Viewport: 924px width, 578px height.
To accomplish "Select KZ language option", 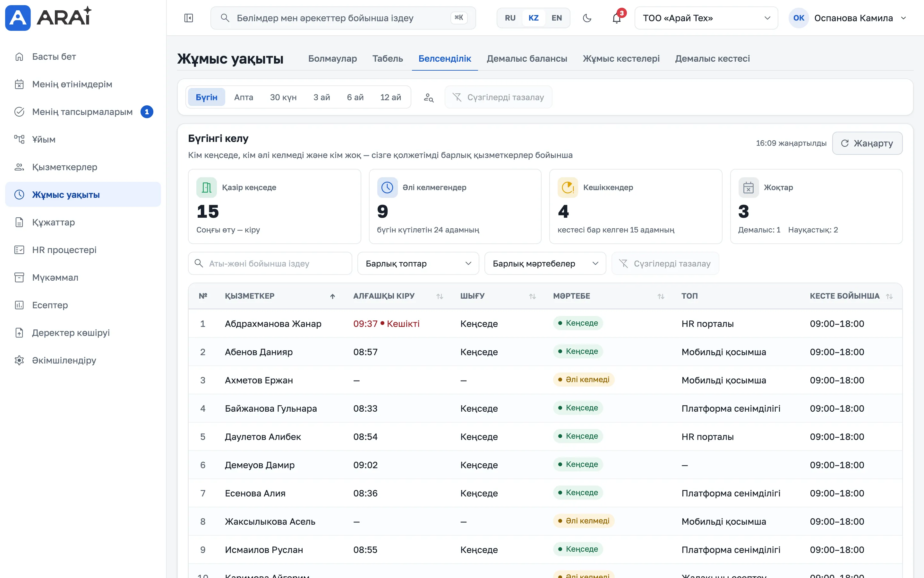I will coord(534,18).
